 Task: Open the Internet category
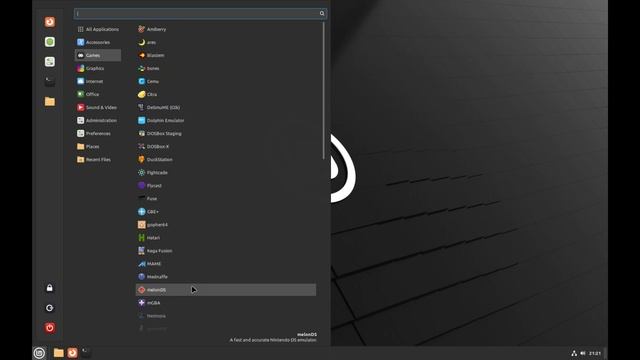coord(98,82)
